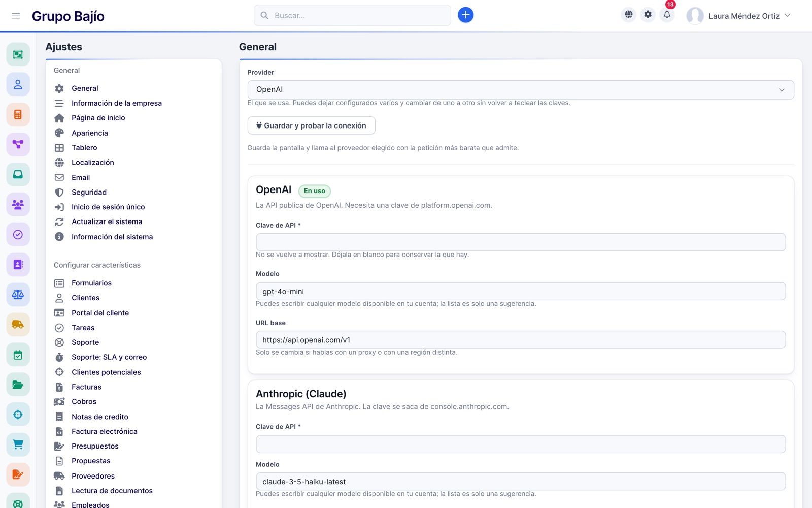
Task: Open the orange calculator module
Action: (x=18, y=114)
